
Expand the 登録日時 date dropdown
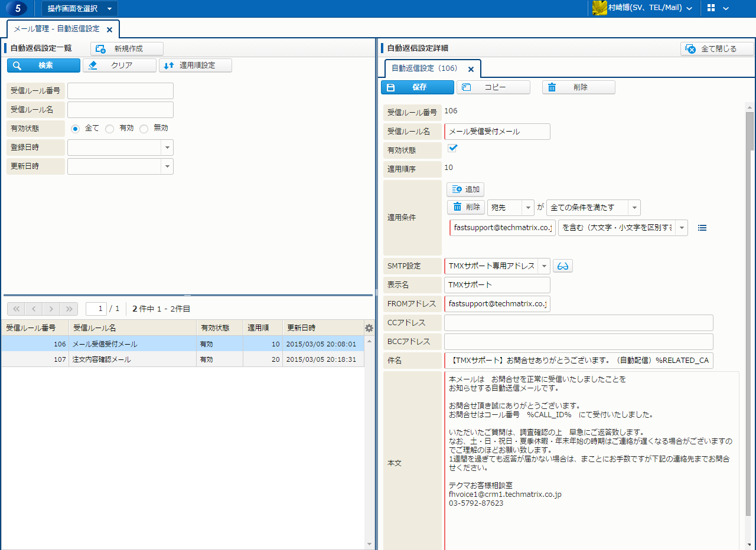click(x=167, y=148)
